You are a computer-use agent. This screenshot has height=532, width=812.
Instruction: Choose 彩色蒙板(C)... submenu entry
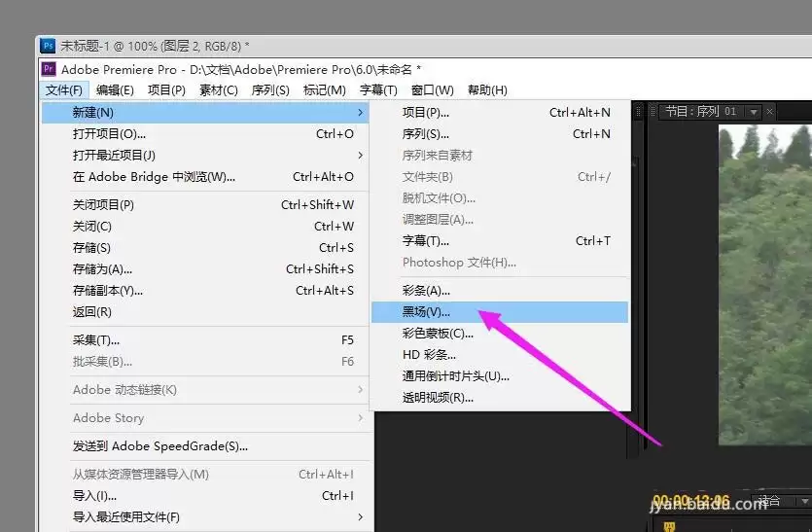coord(500,334)
